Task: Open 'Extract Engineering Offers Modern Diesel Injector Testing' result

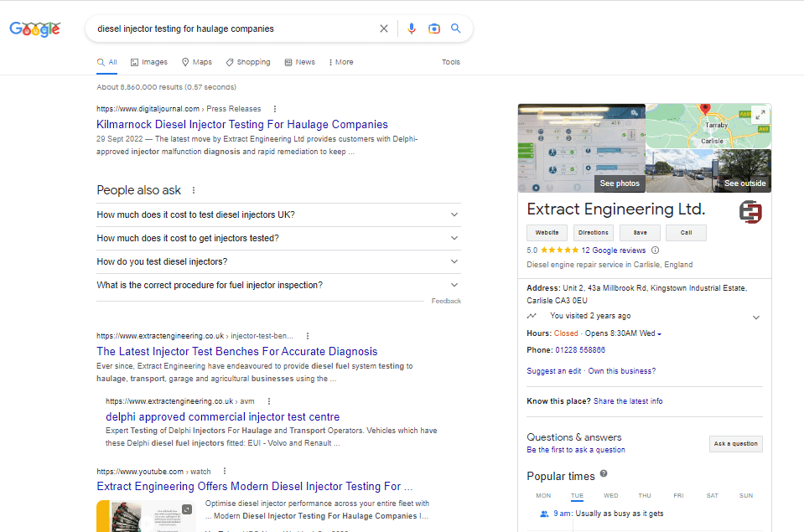Action: click(x=254, y=487)
